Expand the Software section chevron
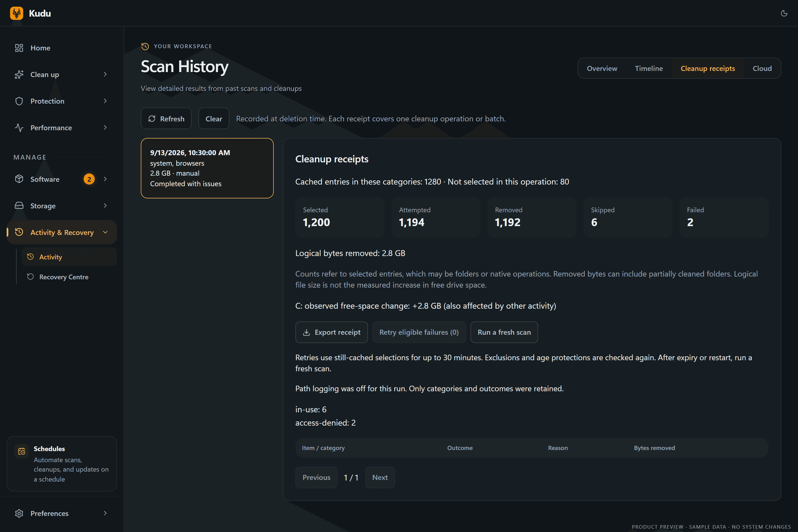 pos(105,179)
